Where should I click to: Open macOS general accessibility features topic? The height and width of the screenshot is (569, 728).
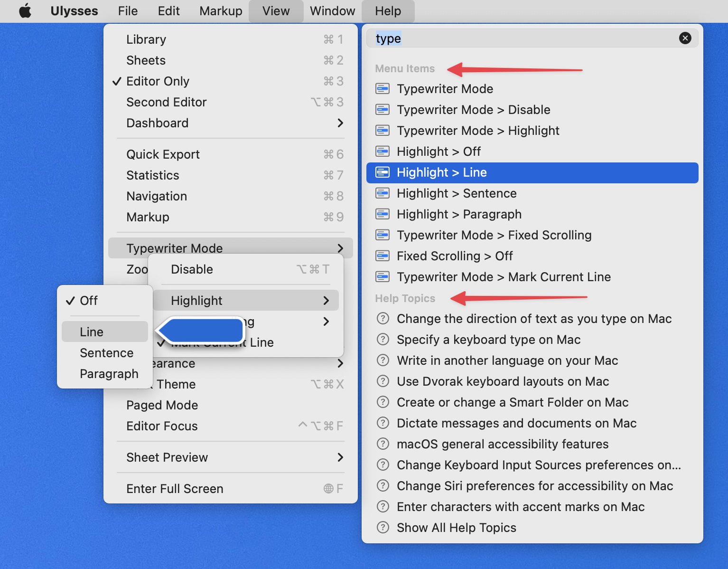pos(503,444)
